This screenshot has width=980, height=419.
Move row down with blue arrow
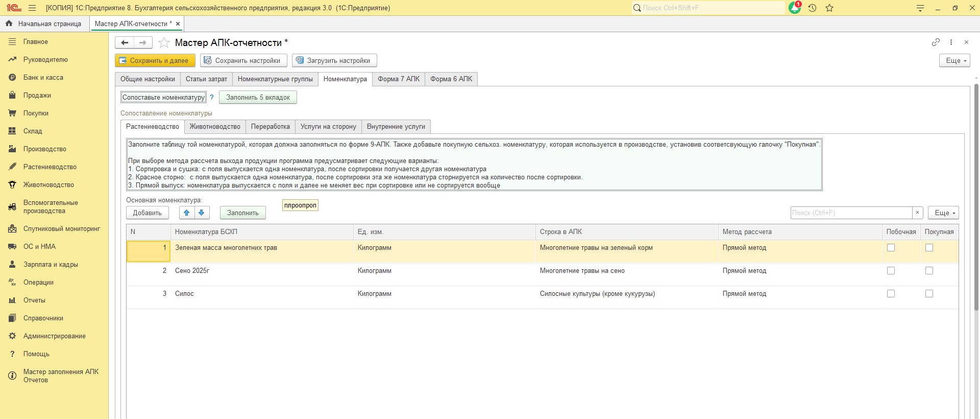click(202, 213)
